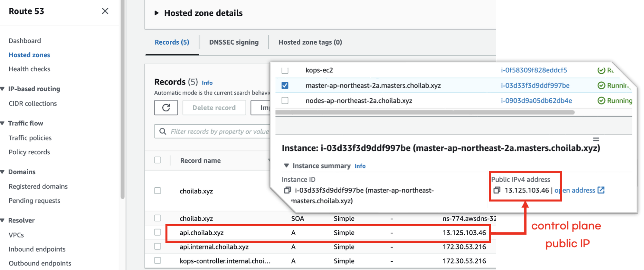The image size is (644, 270).
Task: Copy the Instance ID with copy icon
Action: (x=287, y=190)
